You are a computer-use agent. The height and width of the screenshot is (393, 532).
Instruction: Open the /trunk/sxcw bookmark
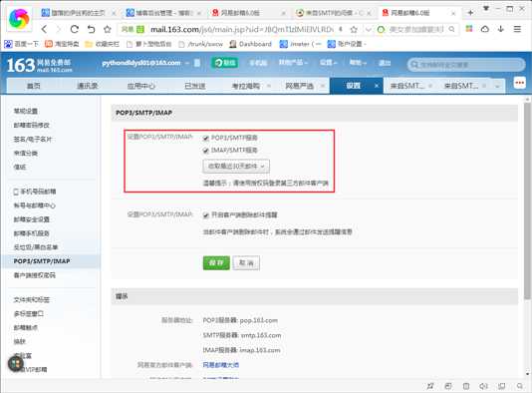[200, 44]
